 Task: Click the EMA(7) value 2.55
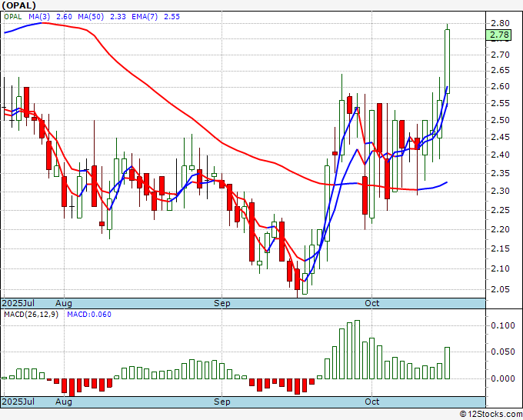(x=172, y=17)
